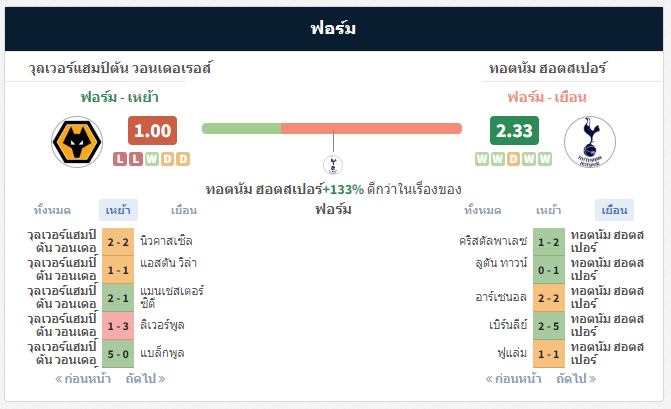Viewport: 671px width, 409px height.
Task: Go to previous Wolves matches page
Action: click(83, 379)
